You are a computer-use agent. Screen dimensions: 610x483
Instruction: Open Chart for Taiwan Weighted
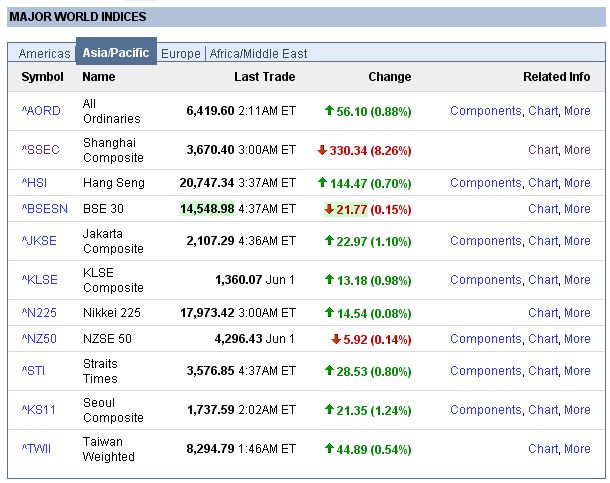click(x=543, y=449)
